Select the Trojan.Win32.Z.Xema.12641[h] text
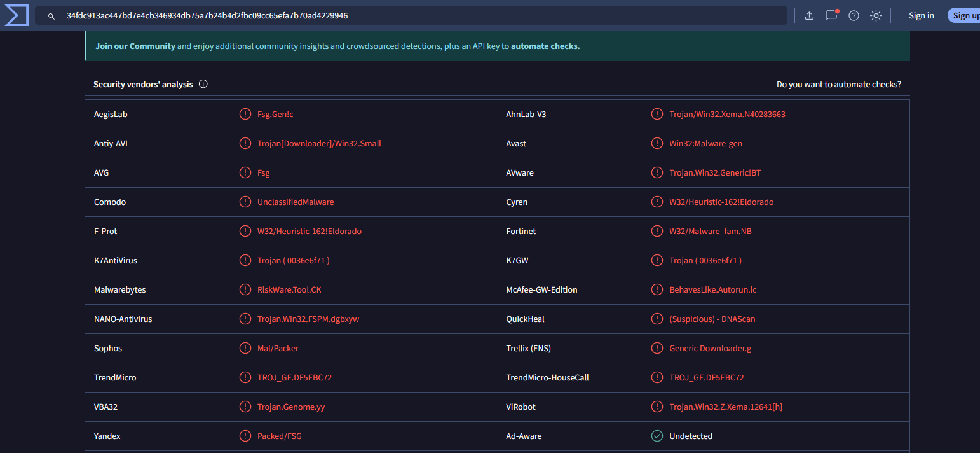 (x=726, y=407)
